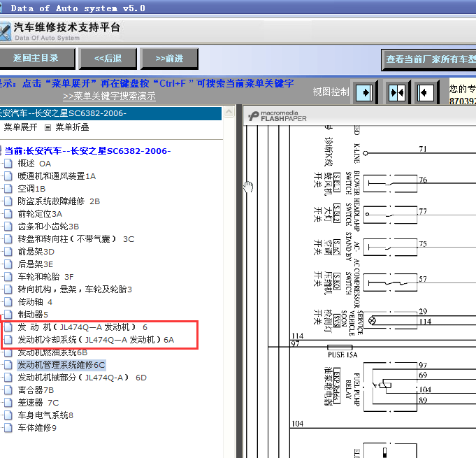Screen dimensions: 476x458
Task: Click the expand-right view control icon
Action: point(364,92)
